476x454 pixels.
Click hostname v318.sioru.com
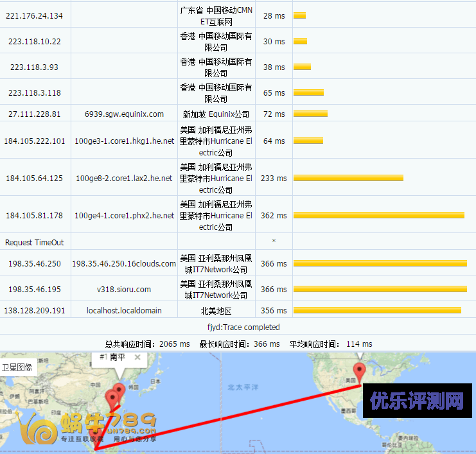[x=124, y=290]
